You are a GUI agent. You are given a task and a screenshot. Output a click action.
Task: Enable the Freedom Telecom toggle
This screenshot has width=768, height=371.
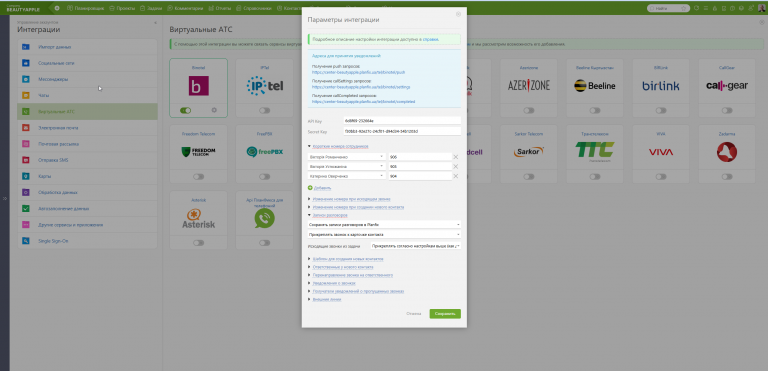[x=198, y=176]
